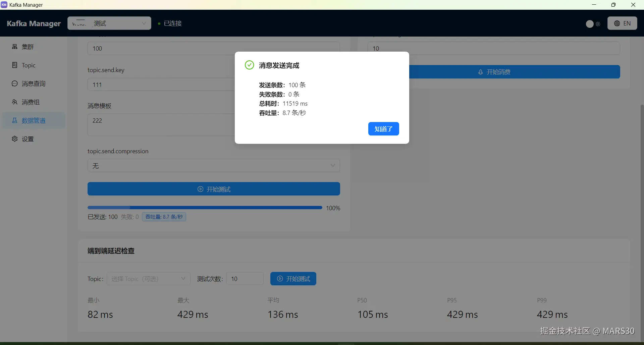Open 集群 in the sidebar

pyautogui.click(x=34, y=47)
